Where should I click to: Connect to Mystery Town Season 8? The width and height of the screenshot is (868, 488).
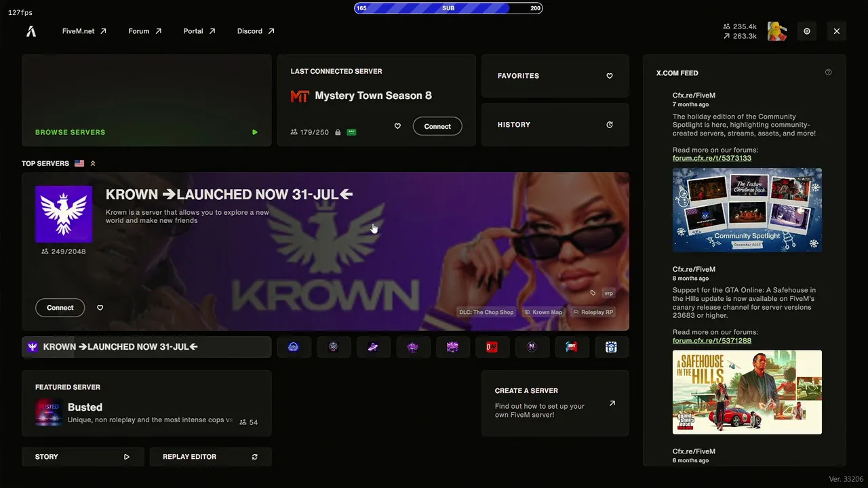437,126
